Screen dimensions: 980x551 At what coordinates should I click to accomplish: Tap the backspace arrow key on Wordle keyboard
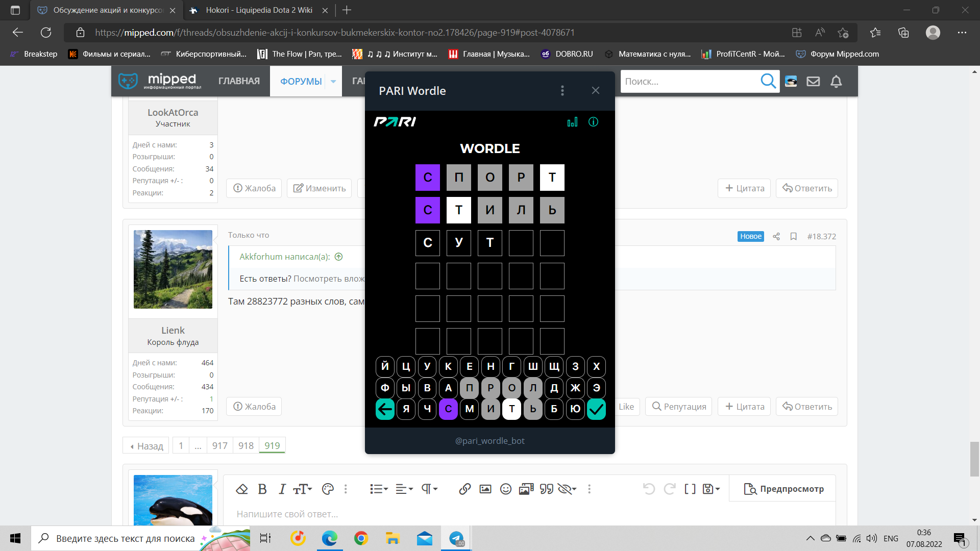click(385, 409)
